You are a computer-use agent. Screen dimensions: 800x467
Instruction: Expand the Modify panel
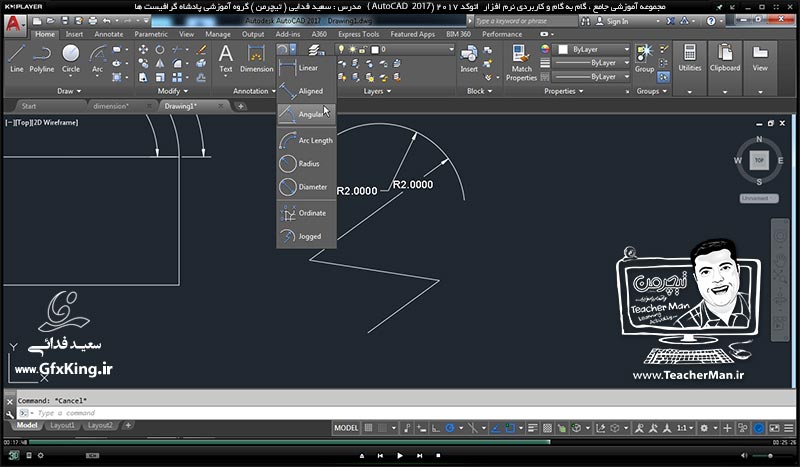[172, 91]
